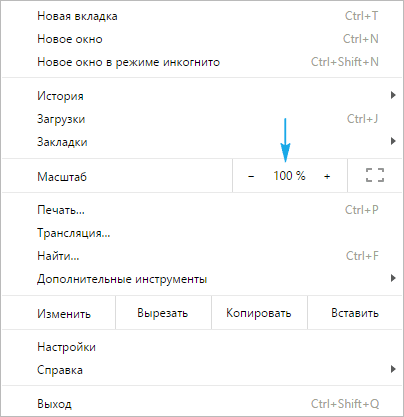This screenshot has height=417, width=404.
Task: Expand Дополнительные инструменты submenu arrow
Action: tap(393, 278)
